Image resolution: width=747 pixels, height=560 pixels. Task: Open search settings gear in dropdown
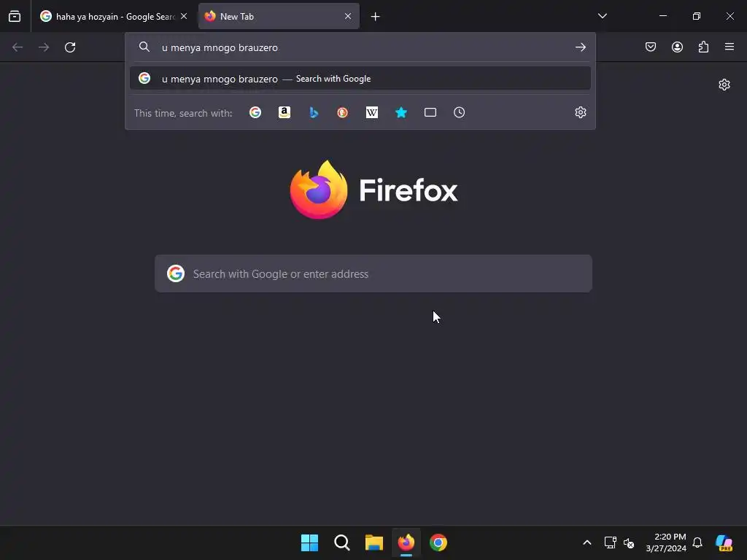[580, 112]
